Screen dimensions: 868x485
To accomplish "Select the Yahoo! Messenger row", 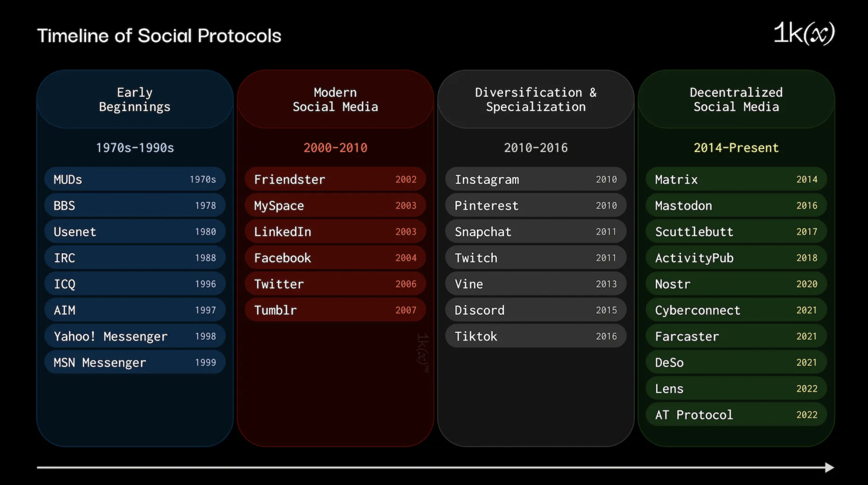I will [x=134, y=336].
